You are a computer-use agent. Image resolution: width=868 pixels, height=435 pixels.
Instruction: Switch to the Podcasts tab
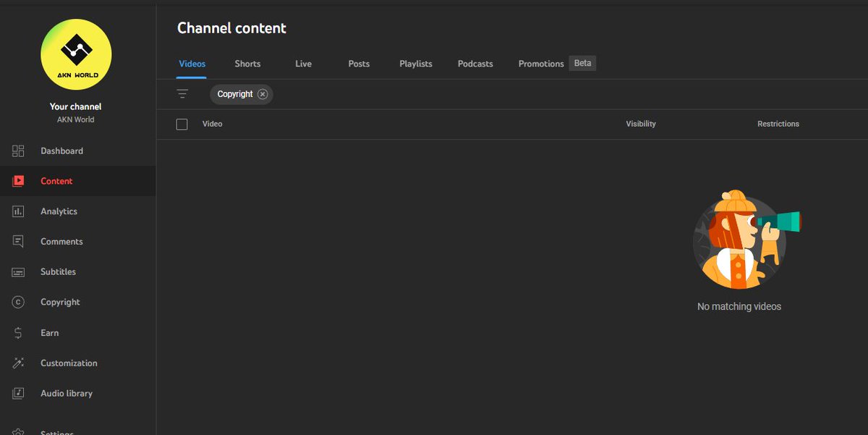475,64
